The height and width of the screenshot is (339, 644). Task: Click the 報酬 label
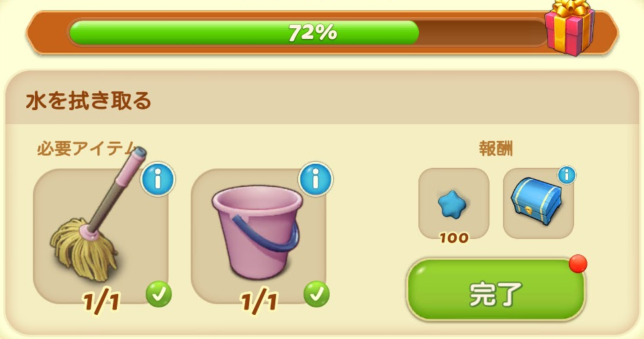coord(496,149)
